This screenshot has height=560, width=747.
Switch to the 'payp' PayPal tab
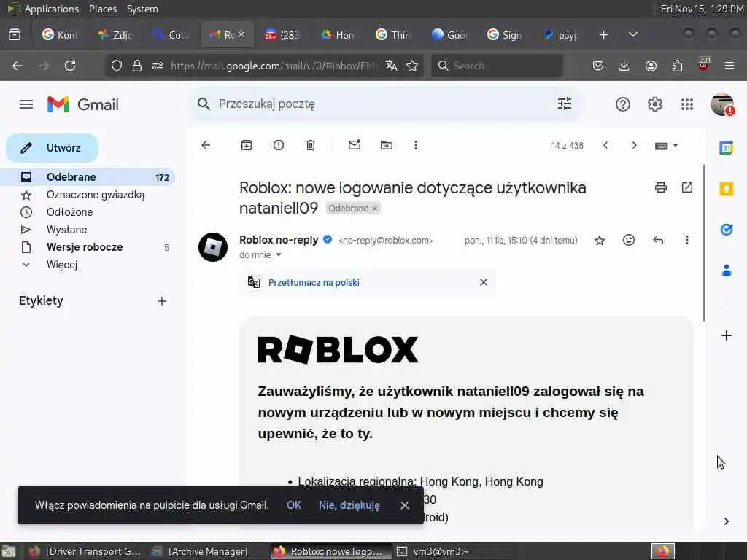coord(562,35)
